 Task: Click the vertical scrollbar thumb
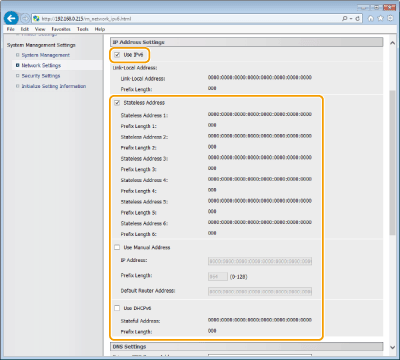click(x=392, y=163)
